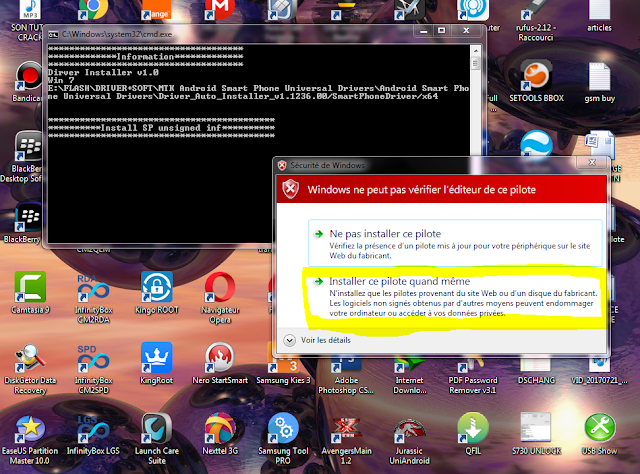Screen dimensions: 640x474
Task: Open Nero StartSmart icon
Action: coord(220,363)
